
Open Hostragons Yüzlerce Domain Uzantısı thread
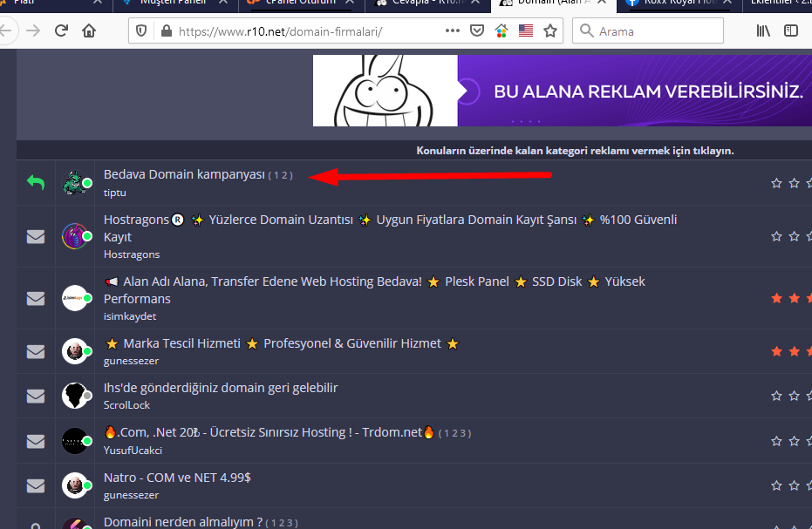tap(390, 228)
